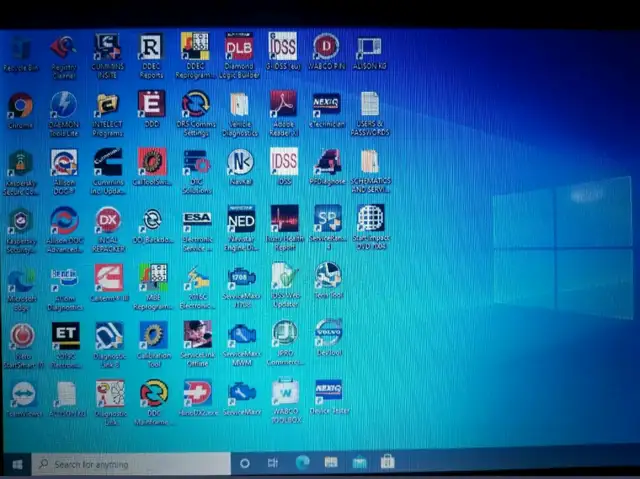Open the Recycle Bin desktop icon

[x=20, y=49]
